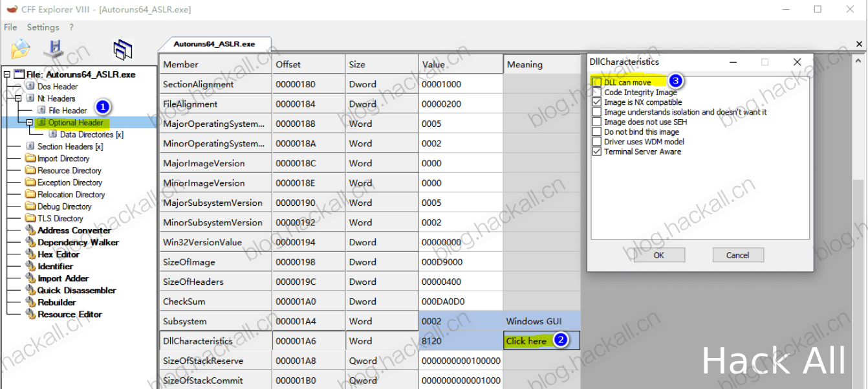
Task: Click the Identifier tool icon
Action: (x=30, y=267)
